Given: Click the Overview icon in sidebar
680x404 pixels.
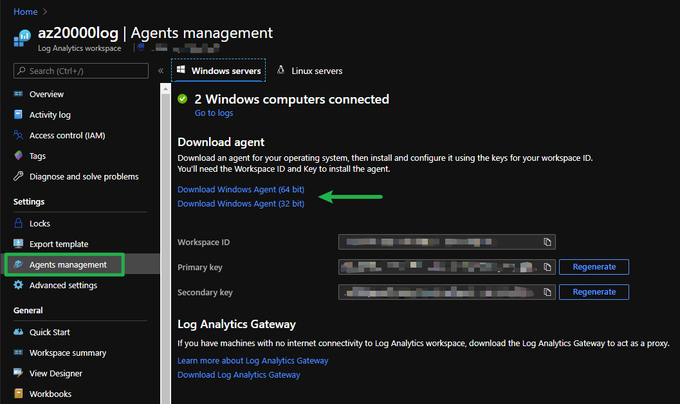Looking at the screenshot, I should tap(18, 94).
